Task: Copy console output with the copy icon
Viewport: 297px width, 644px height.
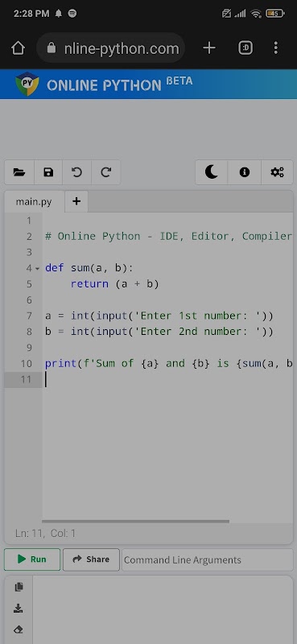Action: [x=19, y=587]
